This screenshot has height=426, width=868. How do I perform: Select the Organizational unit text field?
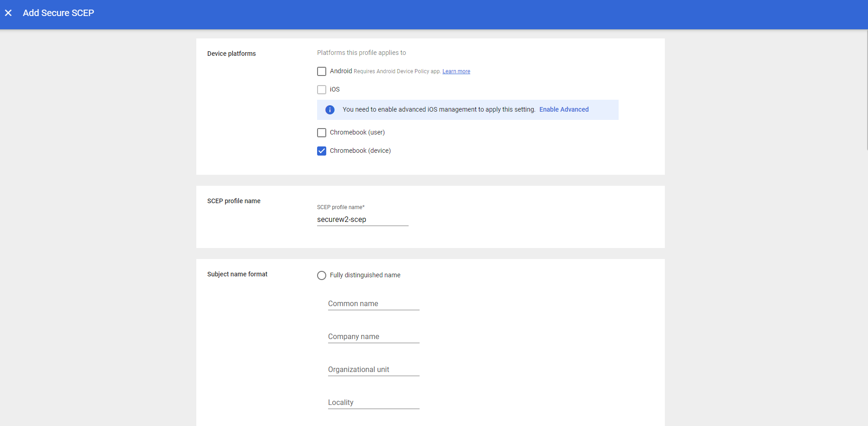click(373, 370)
